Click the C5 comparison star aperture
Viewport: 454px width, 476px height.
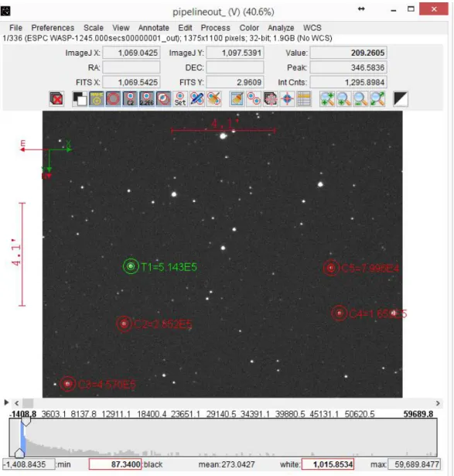pos(331,268)
